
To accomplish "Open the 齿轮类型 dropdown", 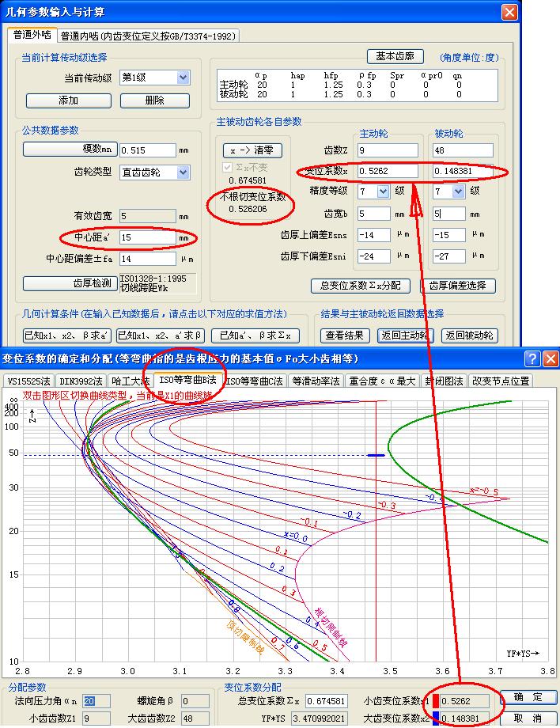I will click(x=184, y=173).
